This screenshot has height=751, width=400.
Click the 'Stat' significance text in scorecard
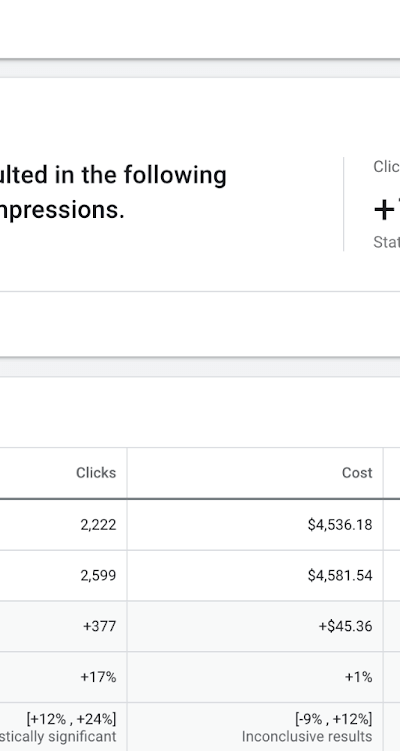(387, 242)
